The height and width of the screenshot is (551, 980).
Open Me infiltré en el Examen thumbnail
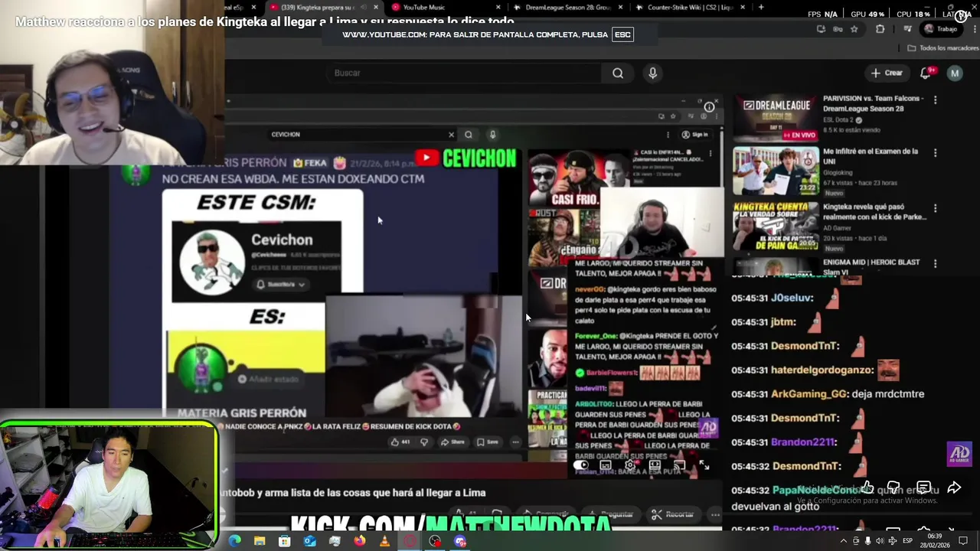click(775, 171)
